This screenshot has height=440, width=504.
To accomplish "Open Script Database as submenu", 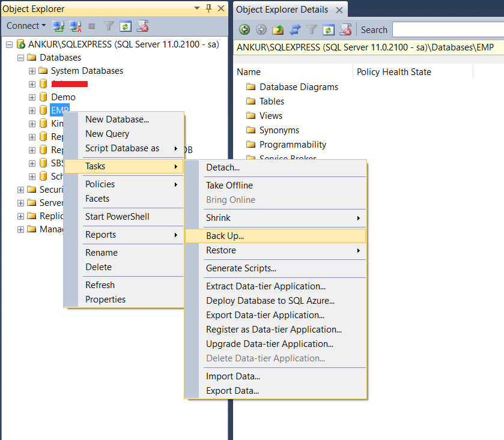I will point(124,148).
